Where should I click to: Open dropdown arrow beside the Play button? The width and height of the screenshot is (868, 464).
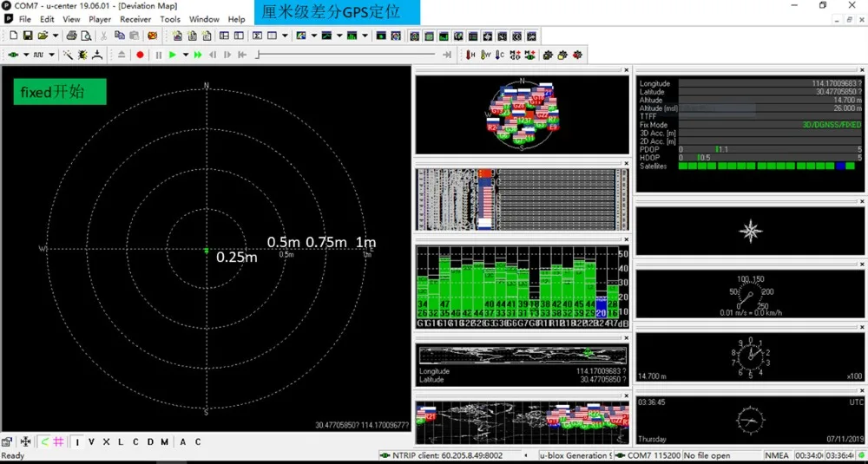[x=186, y=55]
